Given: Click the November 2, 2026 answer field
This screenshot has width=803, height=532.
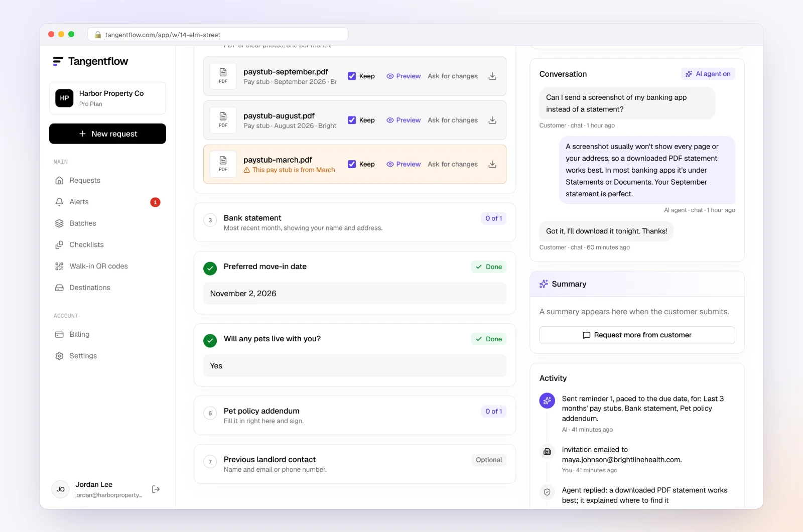Looking at the screenshot, I should [355, 294].
